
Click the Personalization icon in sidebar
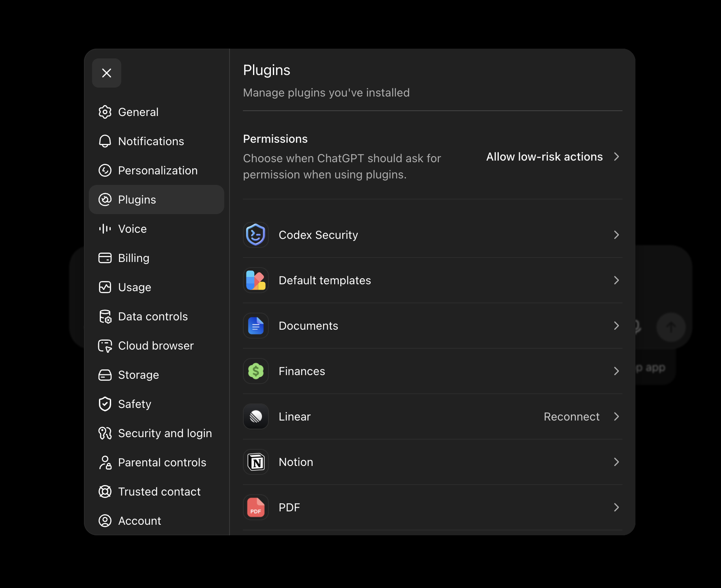pyautogui.click(x=105, y=170)
